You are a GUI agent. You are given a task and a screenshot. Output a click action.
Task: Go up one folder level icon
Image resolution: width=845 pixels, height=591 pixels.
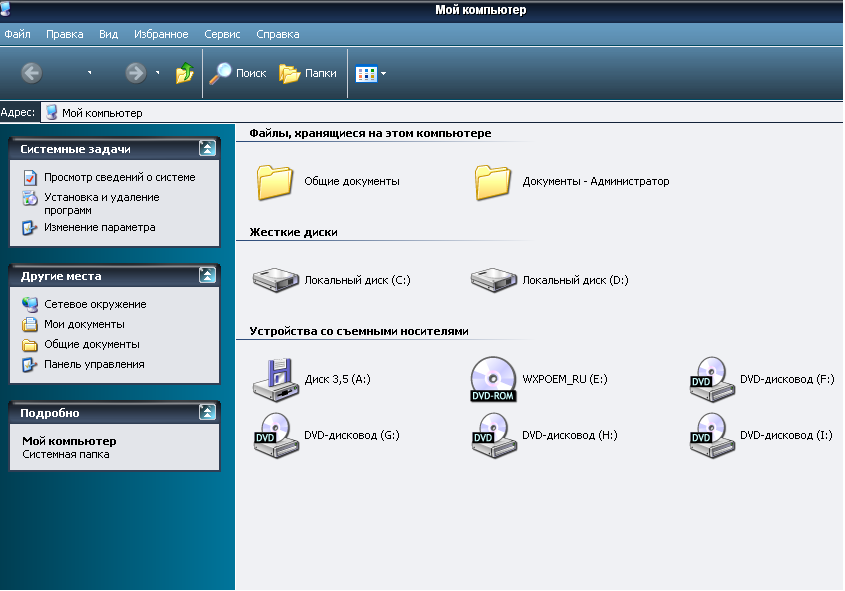[185, 73]
